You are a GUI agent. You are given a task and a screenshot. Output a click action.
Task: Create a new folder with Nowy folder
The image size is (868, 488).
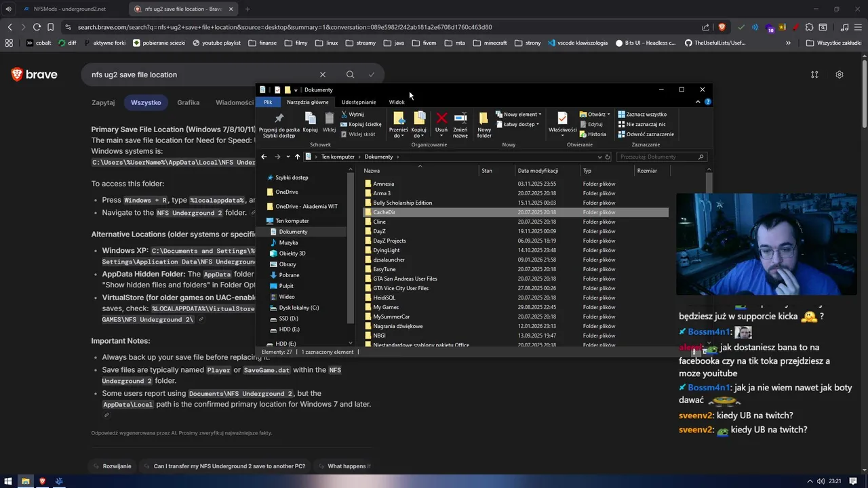484,125
